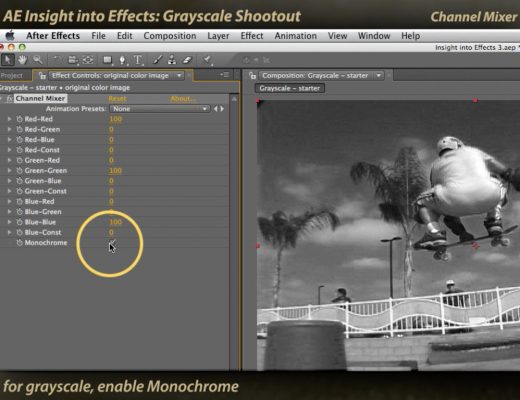Select the Pen tool

click(x=122, y=60)
